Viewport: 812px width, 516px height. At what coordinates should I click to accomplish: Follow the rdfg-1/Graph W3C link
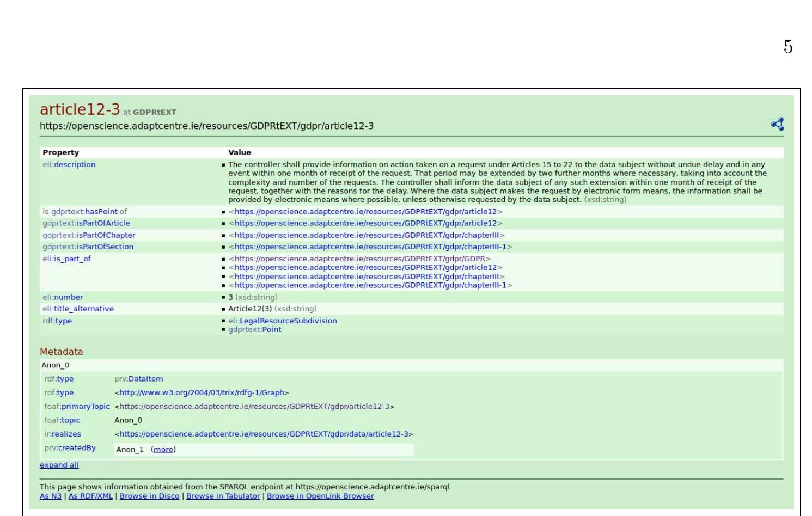pyautogui.click(x=202, y=392)
